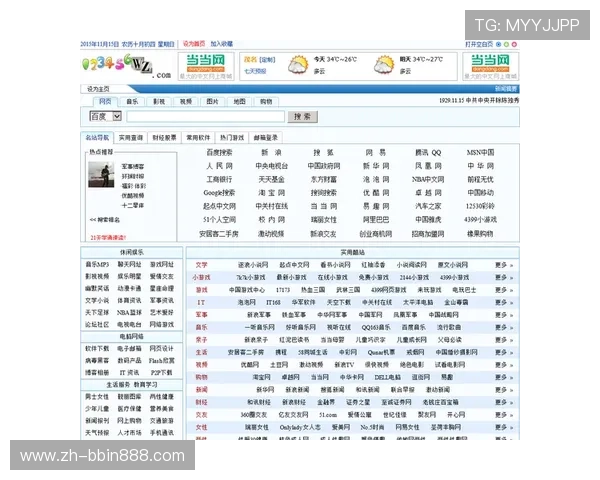600x480 pixels.
Task: Switch to the 图片 search tab
Action: [x=212, y=102]
